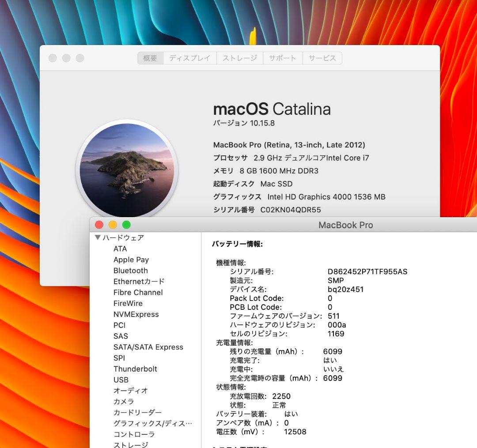Switch to the 概要 tab
This screenshot has width=477, height=448.
coord(150,58)
